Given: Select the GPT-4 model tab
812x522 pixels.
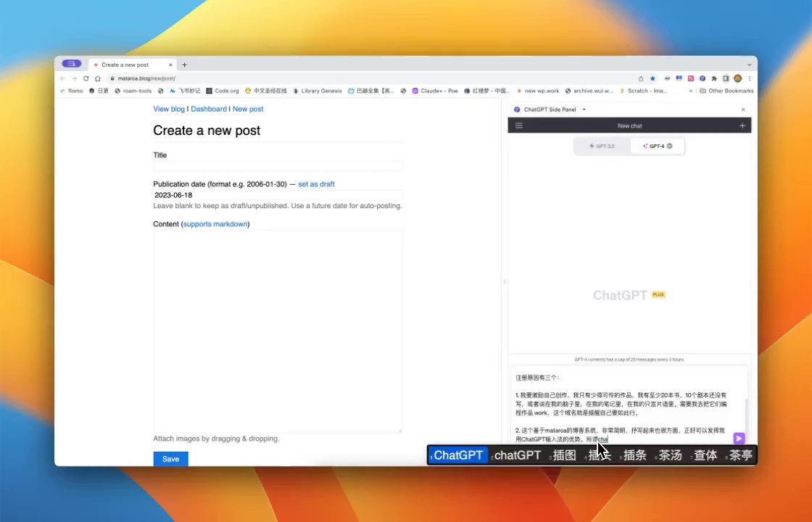Looking at the screenshot, I should [x=658, y=146].
